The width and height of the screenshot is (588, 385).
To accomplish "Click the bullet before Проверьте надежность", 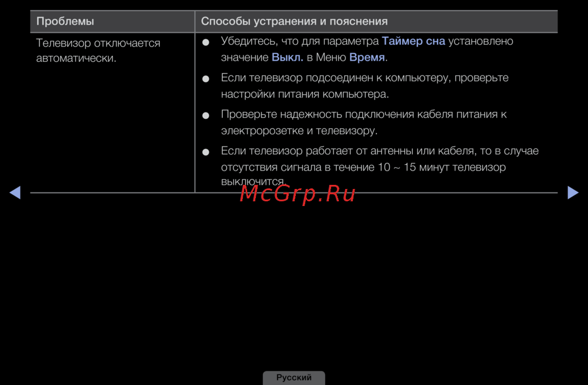I will (206, 115).
